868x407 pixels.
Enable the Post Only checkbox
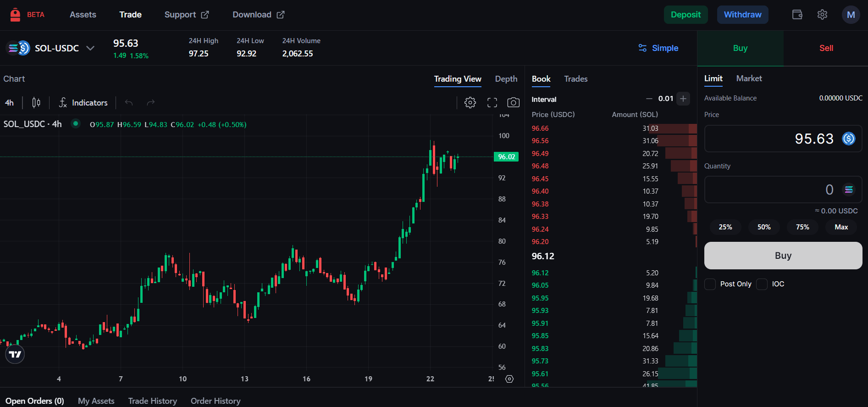(x=710, y=284)
